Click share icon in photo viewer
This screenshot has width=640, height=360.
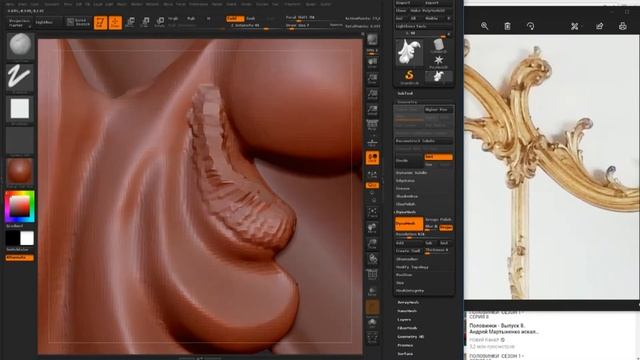pos(599,26)
